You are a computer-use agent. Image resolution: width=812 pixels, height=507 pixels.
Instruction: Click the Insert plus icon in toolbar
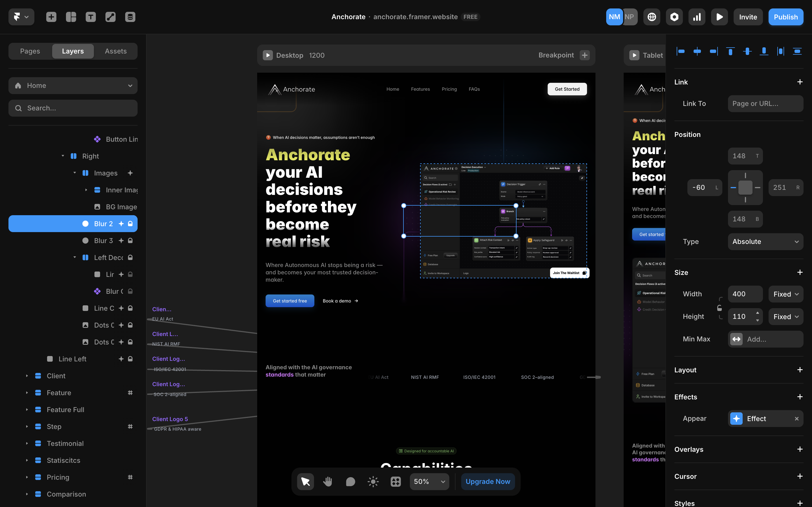[51, 17]
